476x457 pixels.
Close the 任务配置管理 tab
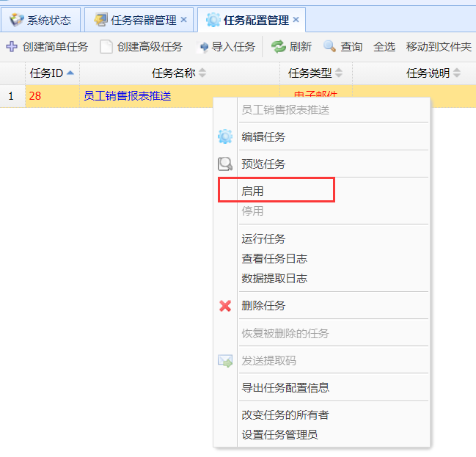pos(296,20)
